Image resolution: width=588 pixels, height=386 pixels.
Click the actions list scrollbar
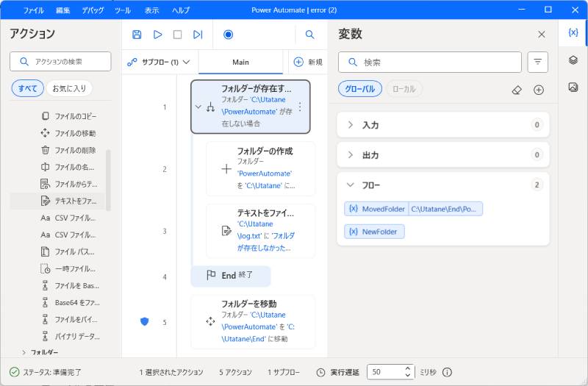coord(108,180)
